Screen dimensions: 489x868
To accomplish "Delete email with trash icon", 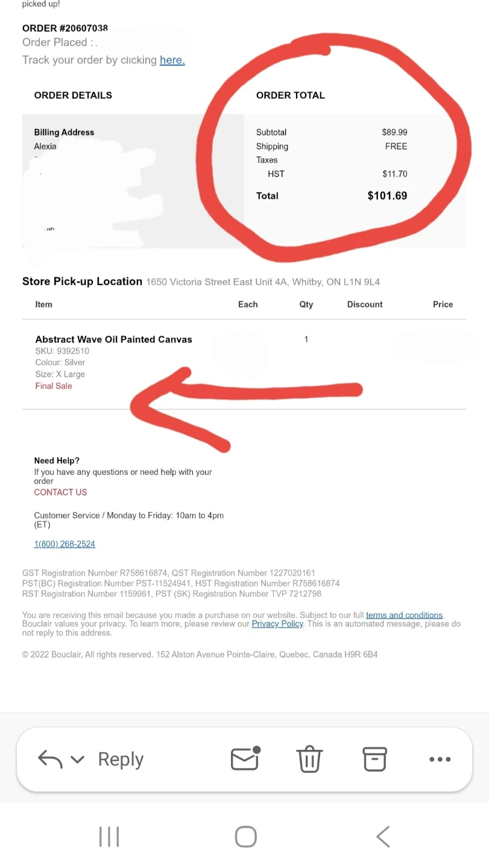I will pos(310,759).
